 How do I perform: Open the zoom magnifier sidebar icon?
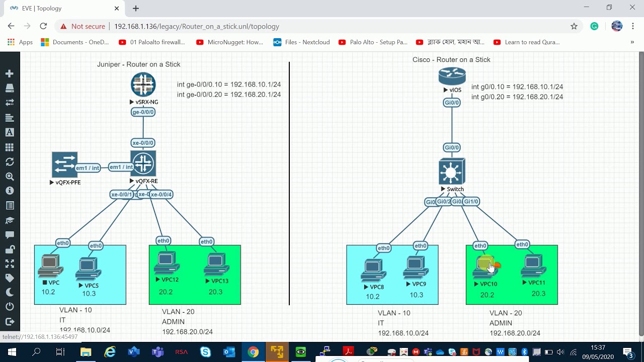click(x=9, y=176)
